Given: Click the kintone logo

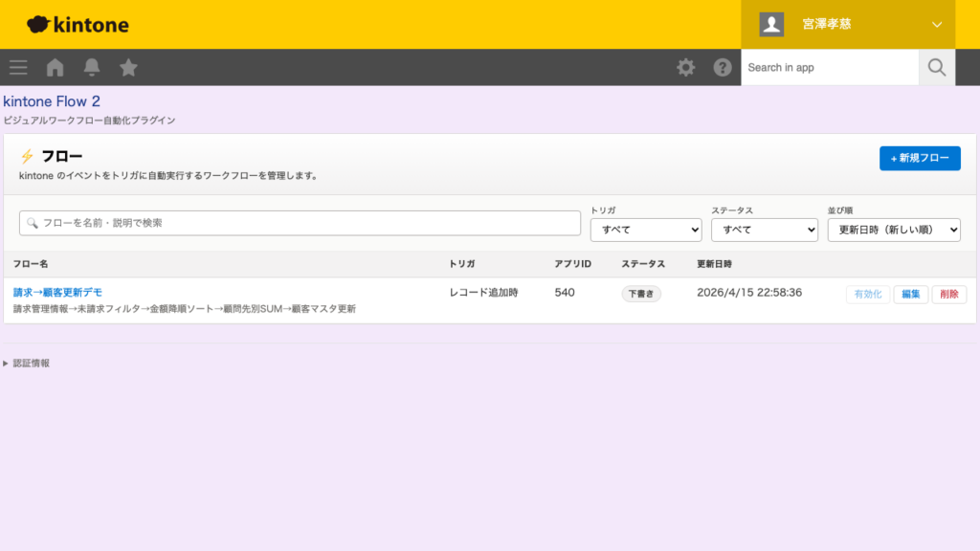Looking at the screenshot, I should pos(77,24).
